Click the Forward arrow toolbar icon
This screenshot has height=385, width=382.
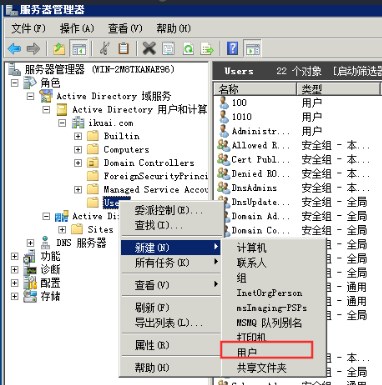33,49
